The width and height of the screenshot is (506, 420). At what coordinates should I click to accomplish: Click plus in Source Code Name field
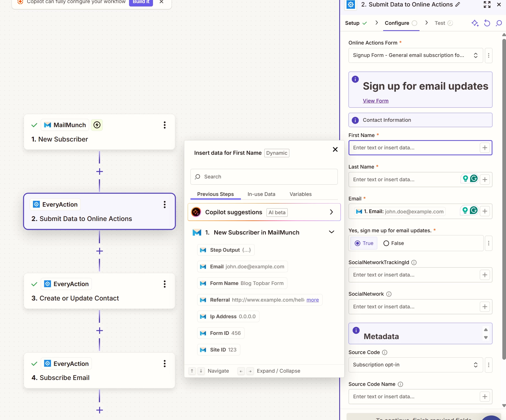pyautogui.click(x=485, y=397)
